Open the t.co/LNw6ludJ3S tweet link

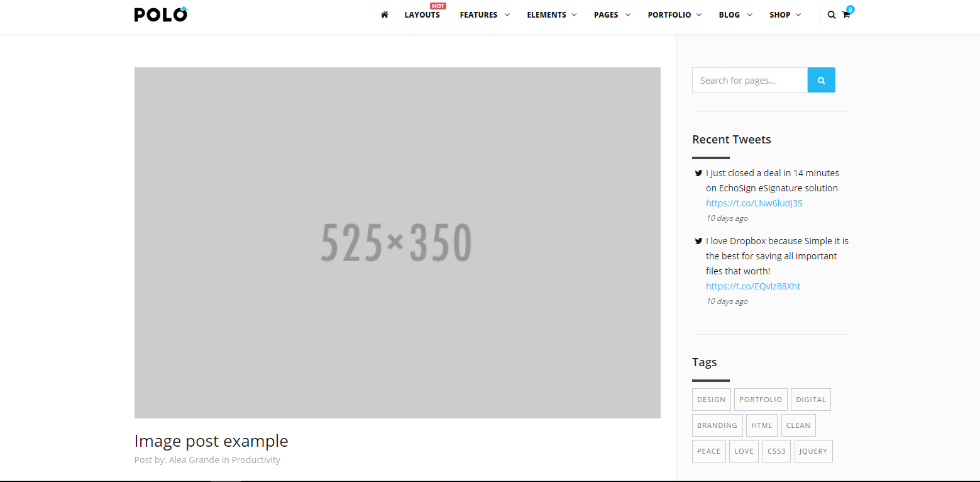(754, 203)
